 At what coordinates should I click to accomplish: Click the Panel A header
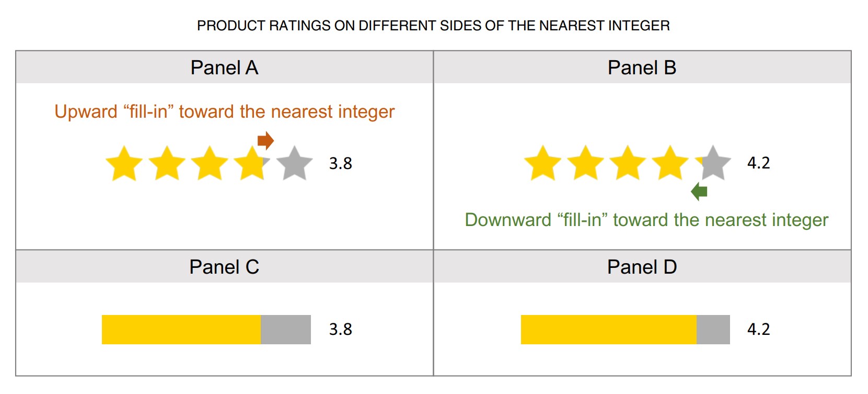[224, 67]
